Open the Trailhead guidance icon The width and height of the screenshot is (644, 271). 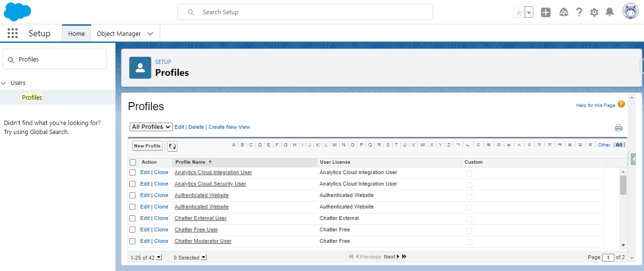coord(563,12)
